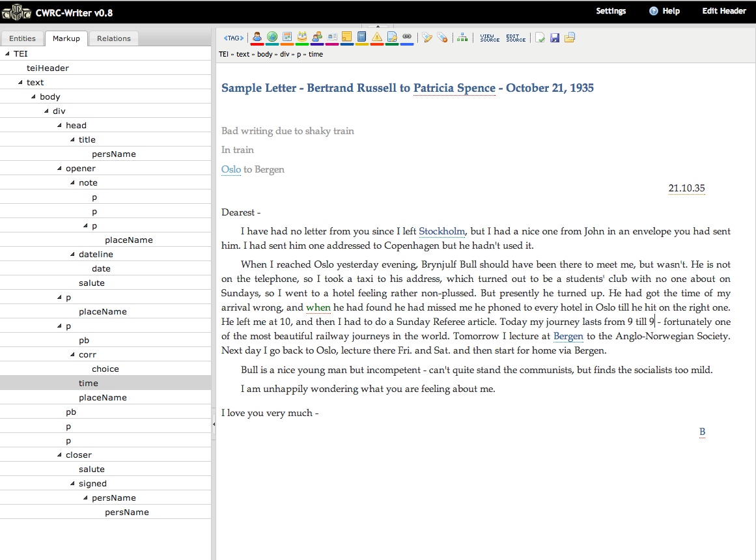Viewport: 756px width, 560px height.
Task: Collapse the text node
Action: (x=20, y=83)
